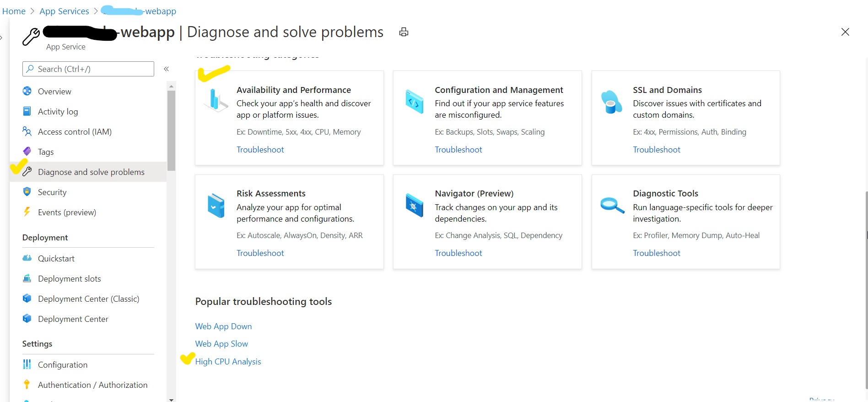Open Configuration under Settings

pyautogui.click(x=63, y=364)
